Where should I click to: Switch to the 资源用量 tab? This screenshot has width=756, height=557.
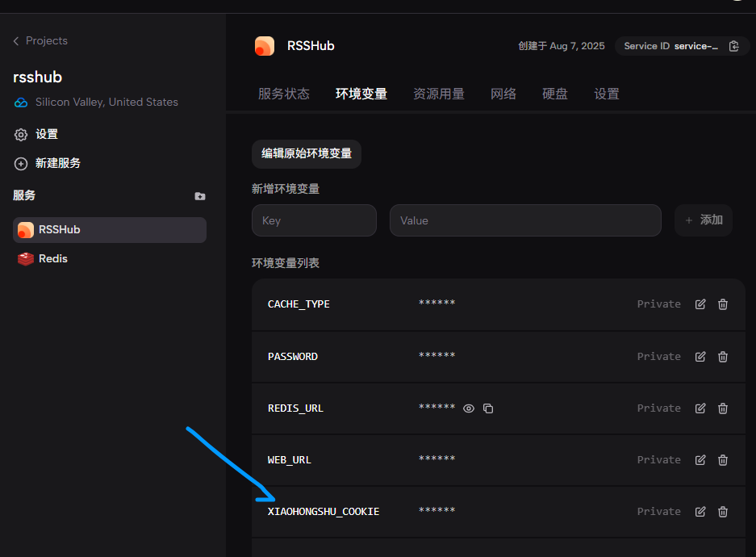point(438,94)
